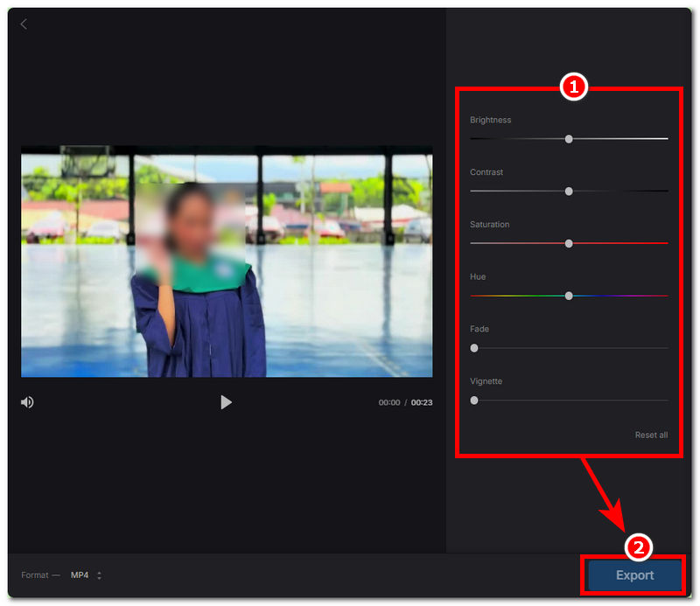Reset all filter adjustments
Screen dimensions: 700x606
(x=651, y=435)
